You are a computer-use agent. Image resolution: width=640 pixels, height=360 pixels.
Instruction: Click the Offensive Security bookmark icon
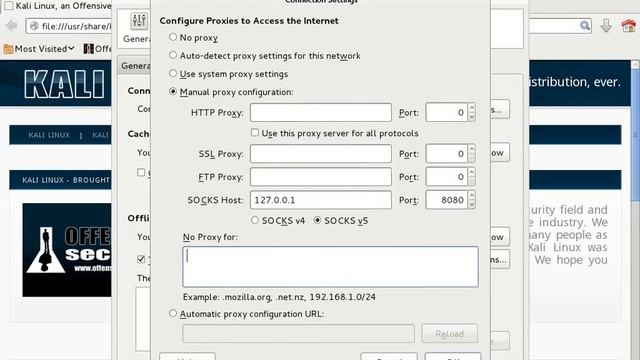pos(88,49)
